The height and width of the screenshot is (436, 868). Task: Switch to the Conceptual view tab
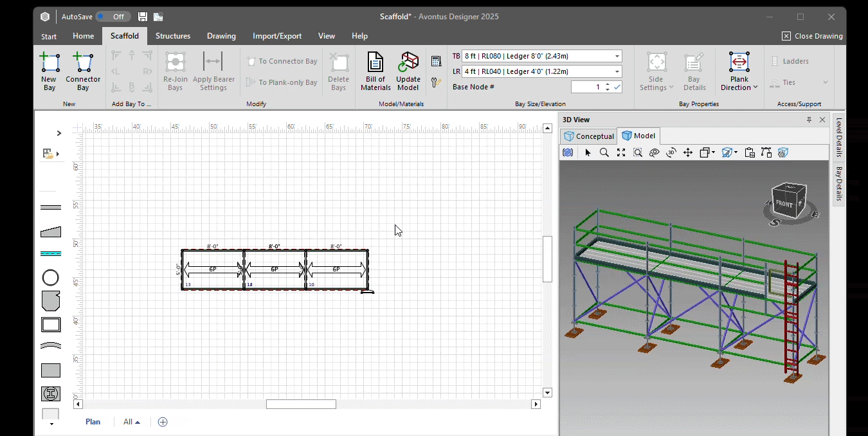tap(589, 136)
